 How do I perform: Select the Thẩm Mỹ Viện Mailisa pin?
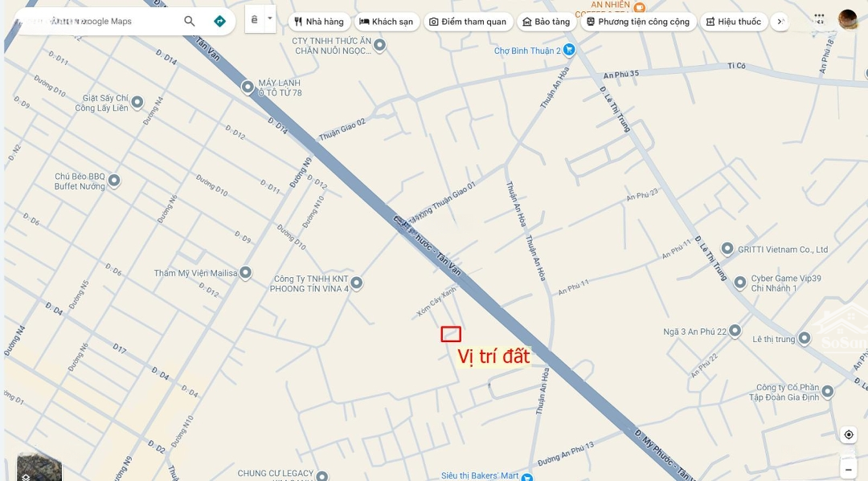246,272
